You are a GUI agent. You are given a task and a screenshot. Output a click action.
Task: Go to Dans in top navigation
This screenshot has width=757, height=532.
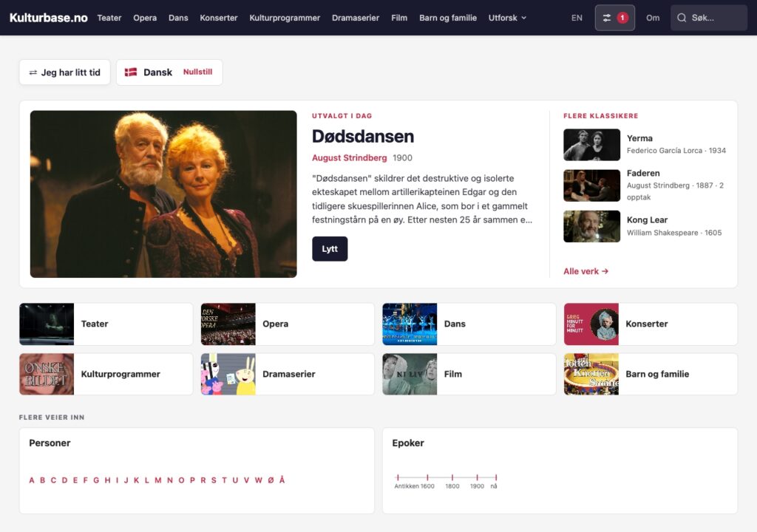[x=178, y=18]
